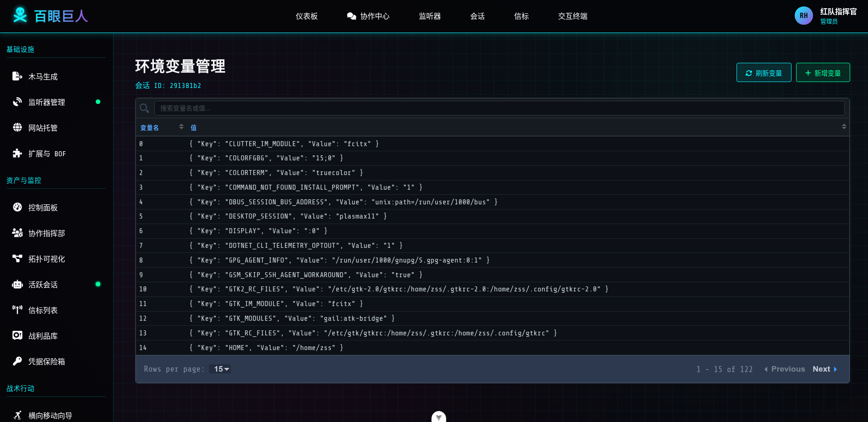Click the 监听器管理 satellite icon
Image resolution: width=868 pixels, height=422 pixels.
point(17,102)
